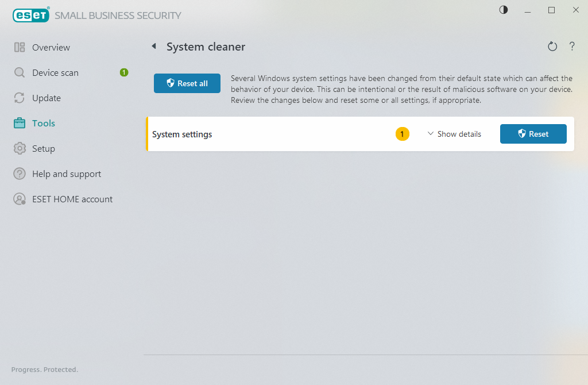This screenshot has height=385, width=588.
Task: Open ESET HOME account page
Action: point(72,199)
